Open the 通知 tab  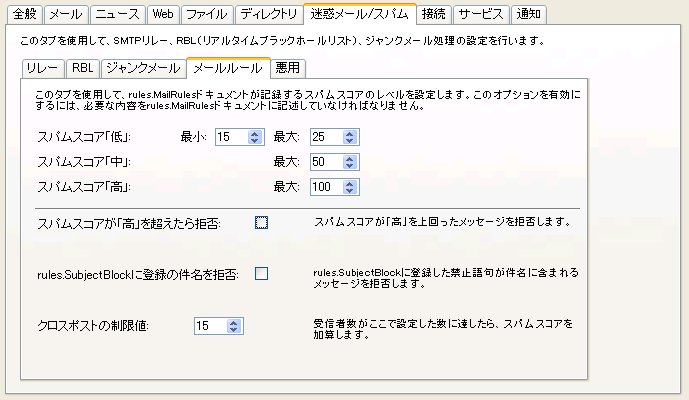pos(527,15)
